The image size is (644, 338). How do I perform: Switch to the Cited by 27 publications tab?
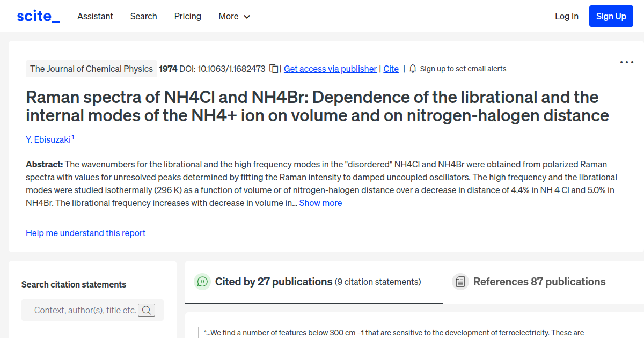pyautogui.click(x=273, y=281)
